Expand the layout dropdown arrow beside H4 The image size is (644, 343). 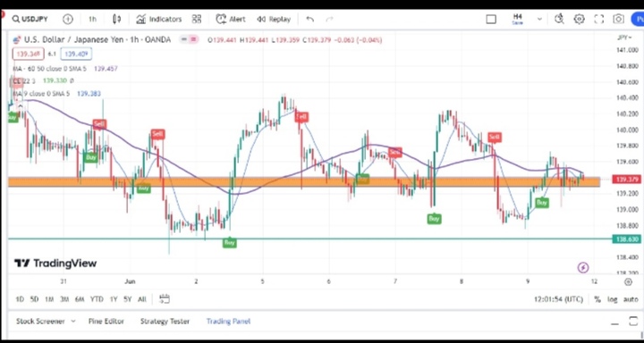tap(539, 19)
